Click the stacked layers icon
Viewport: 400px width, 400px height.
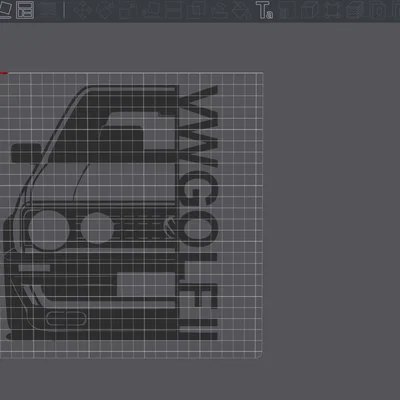coord(355,10)
